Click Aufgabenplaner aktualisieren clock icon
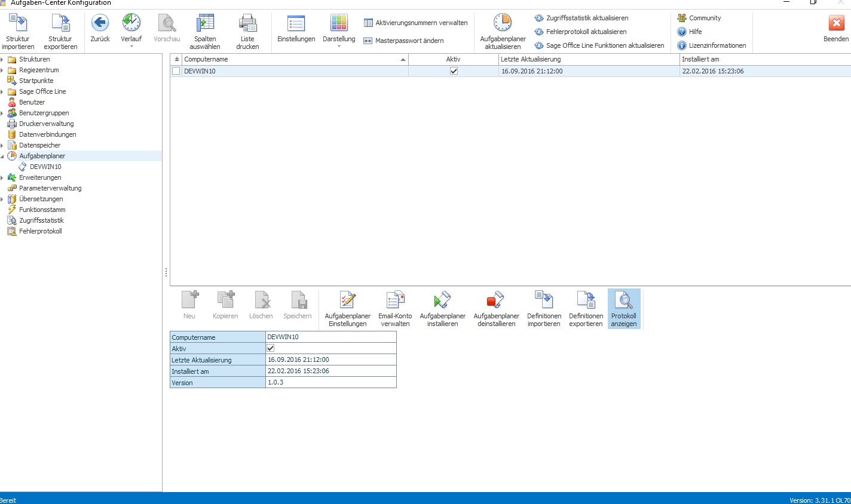The height and width of the screenshot is (504, 851). point(503,23)
